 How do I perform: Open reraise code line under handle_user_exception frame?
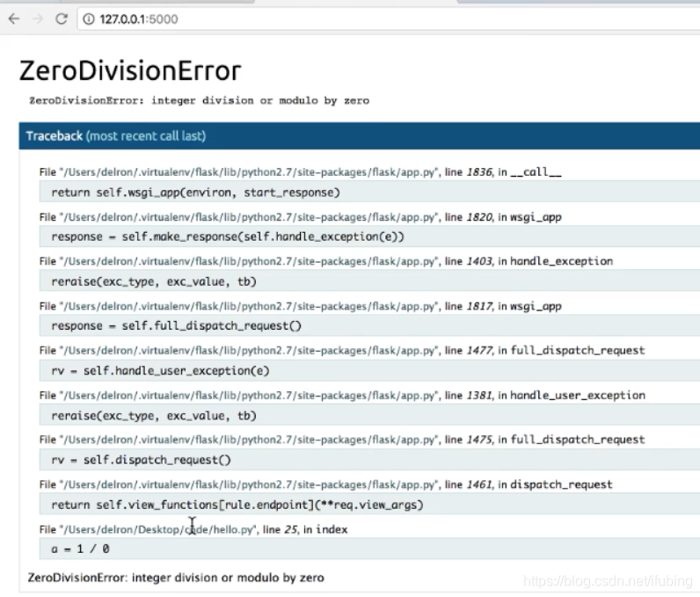point(369,415)
